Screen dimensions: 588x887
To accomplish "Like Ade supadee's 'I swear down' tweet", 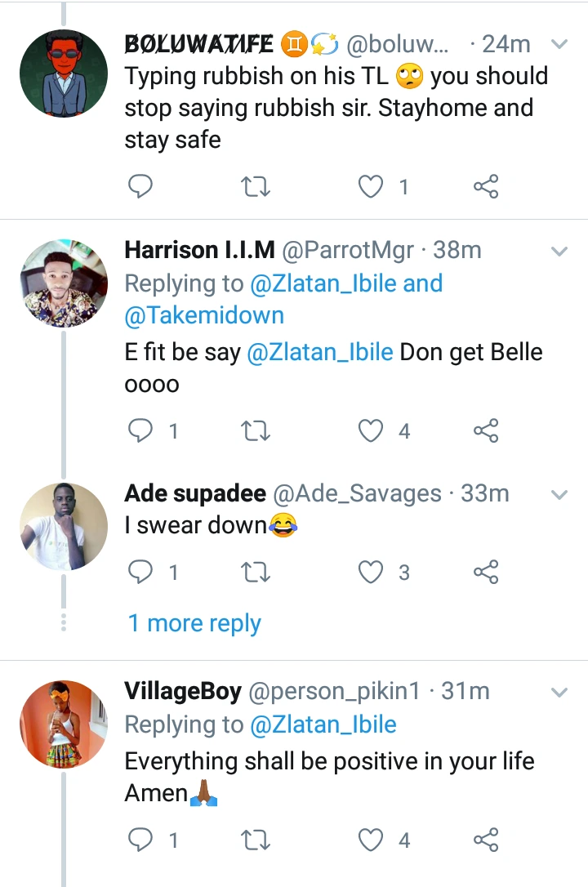I will (x=372, y=573).
